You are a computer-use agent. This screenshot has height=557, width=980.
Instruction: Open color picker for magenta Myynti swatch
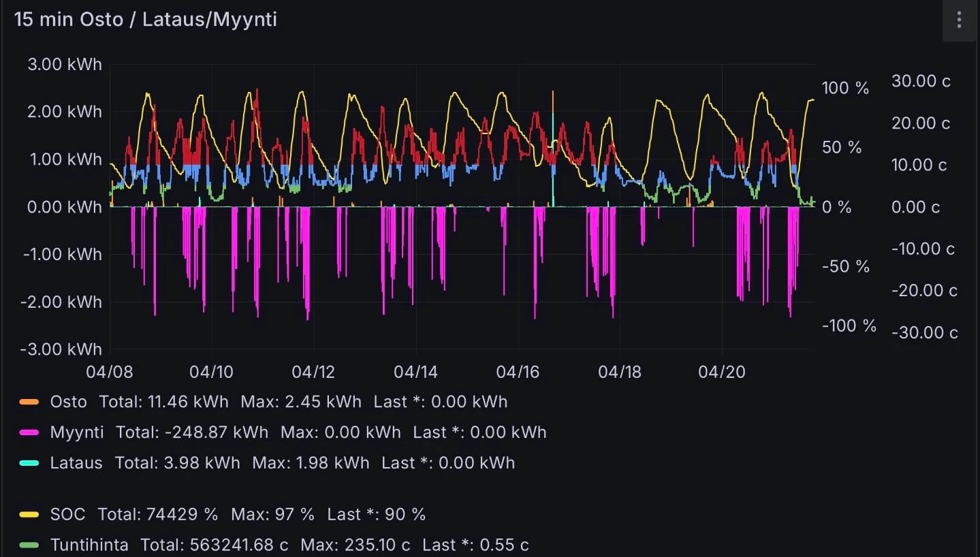(x=29, y=432)
